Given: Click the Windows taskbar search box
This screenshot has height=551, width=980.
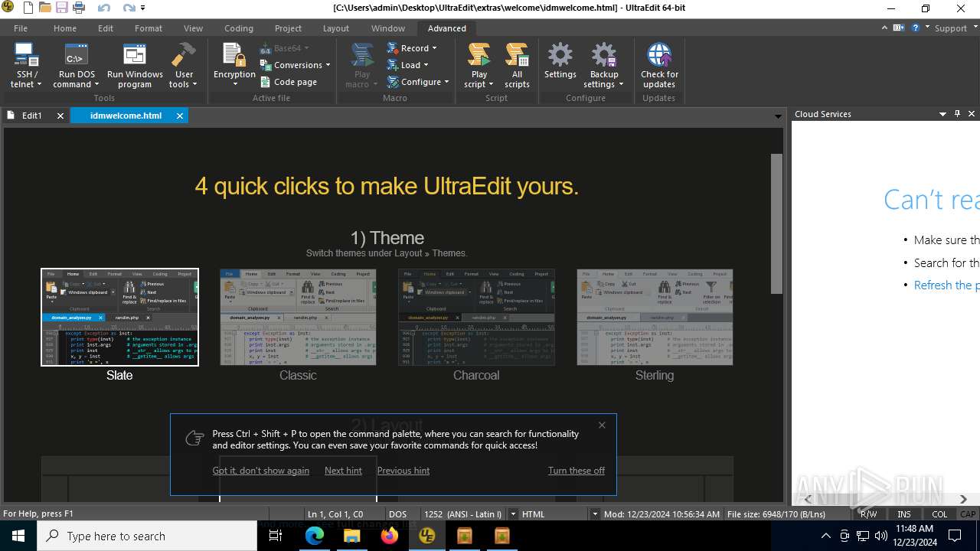Looking at the screenshot, I should tap(147, 536).
